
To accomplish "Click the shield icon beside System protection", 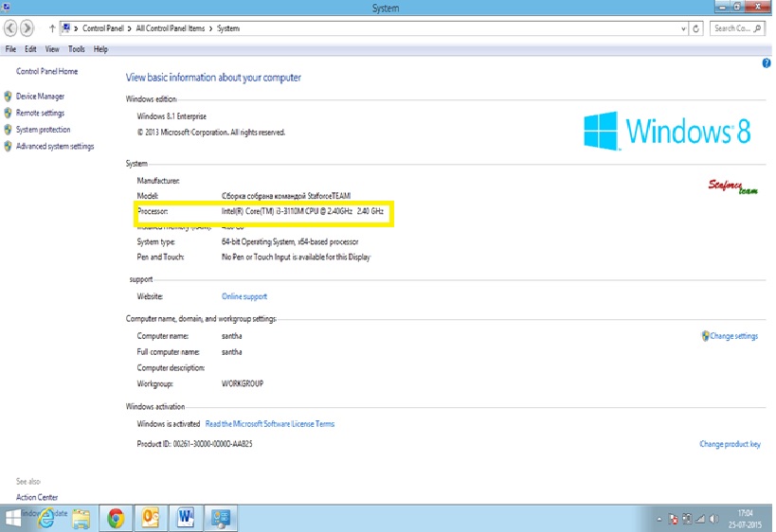I will pyautogui.click(x=8, y=130).
